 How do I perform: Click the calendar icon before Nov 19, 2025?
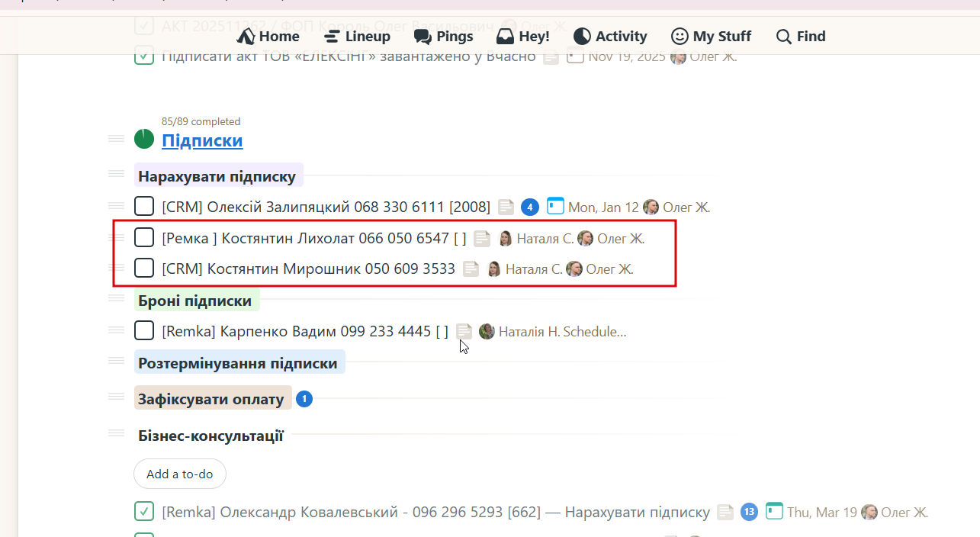click(575, 56)
